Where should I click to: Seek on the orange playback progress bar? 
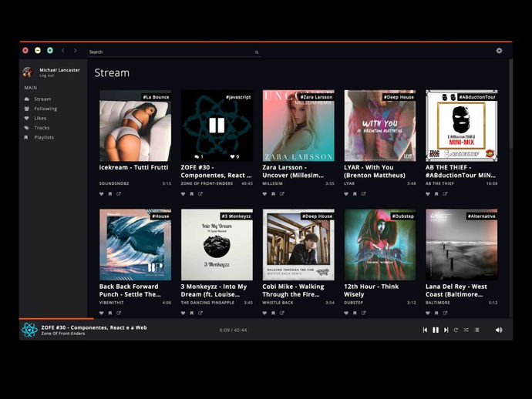pyautogui.click(x=56, y=318)
